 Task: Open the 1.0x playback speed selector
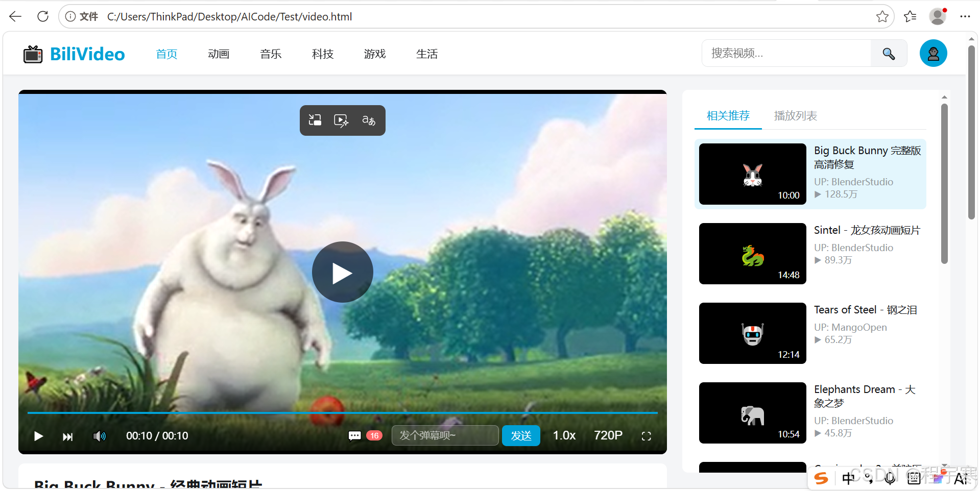coord(564,435)
